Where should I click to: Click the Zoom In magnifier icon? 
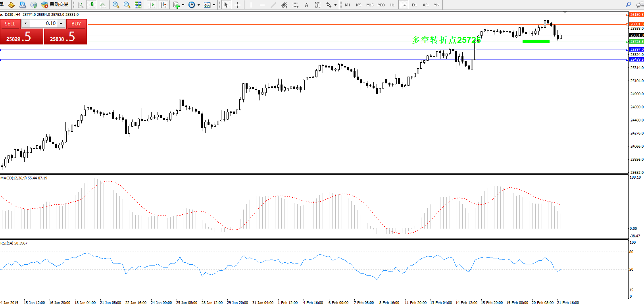tap(115, 5)
